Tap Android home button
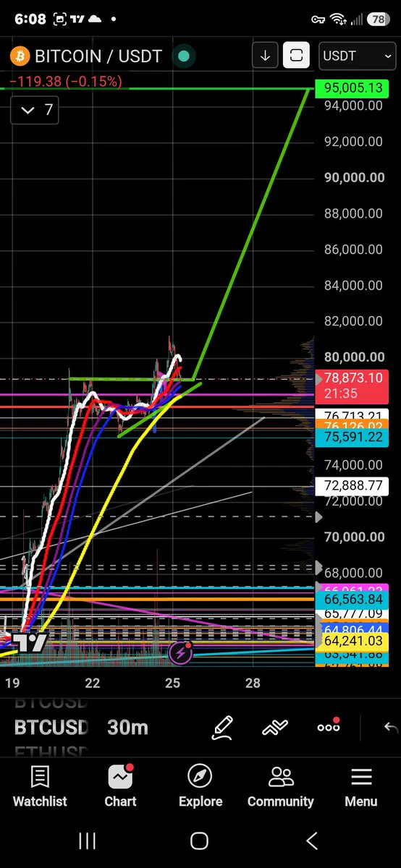 coord(200,841)
